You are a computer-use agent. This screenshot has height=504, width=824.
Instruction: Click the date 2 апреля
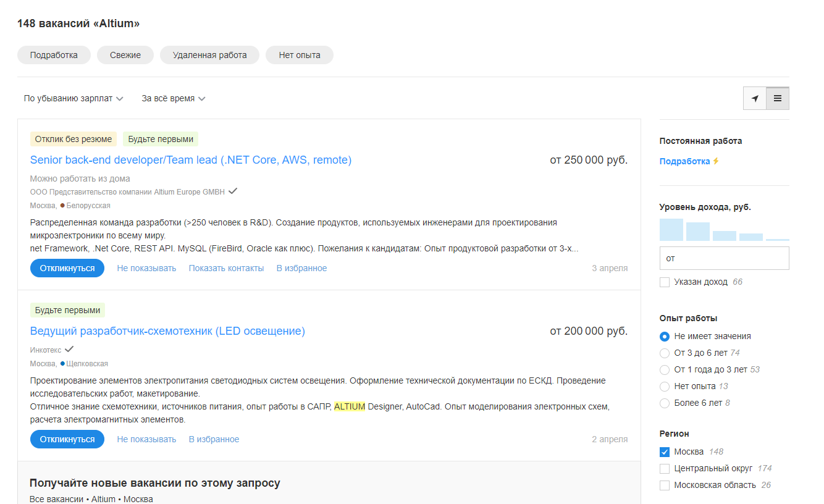point(610,439)
